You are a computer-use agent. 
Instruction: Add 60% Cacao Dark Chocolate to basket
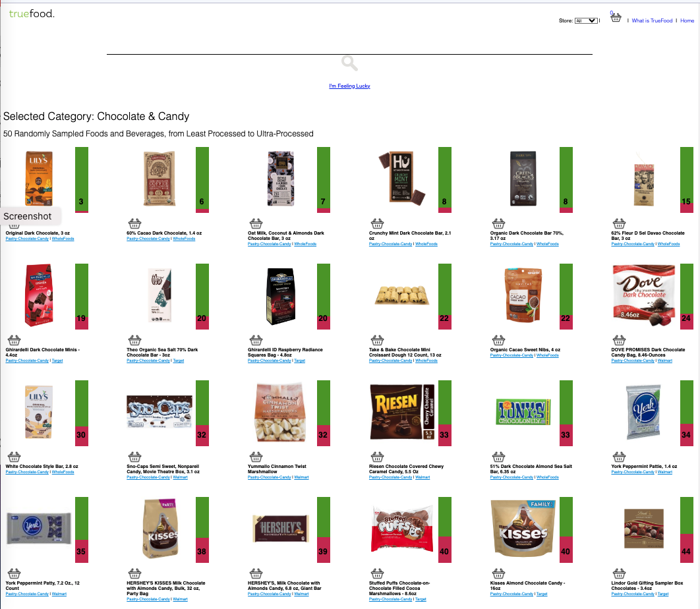click(135, 223)
